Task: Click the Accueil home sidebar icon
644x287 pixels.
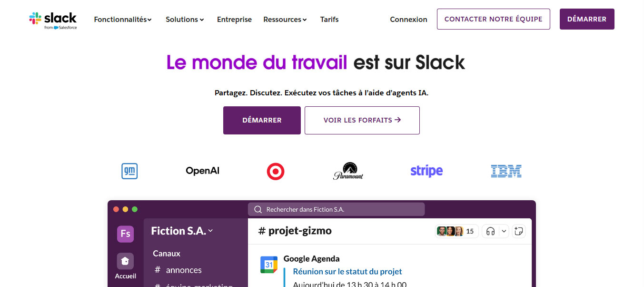Action: coord(125,261)
